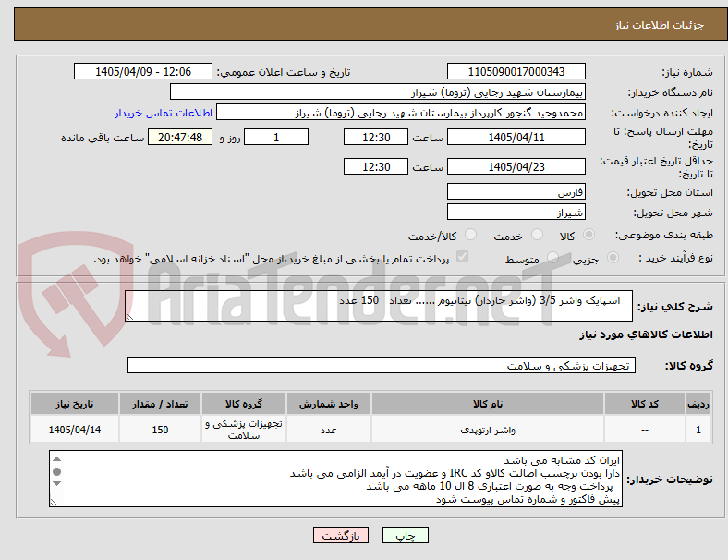Image resolution: width=728 pixels, height=560 pixels.
Task: Click the delivery city field شیراز
Action: tap(516, 212)
